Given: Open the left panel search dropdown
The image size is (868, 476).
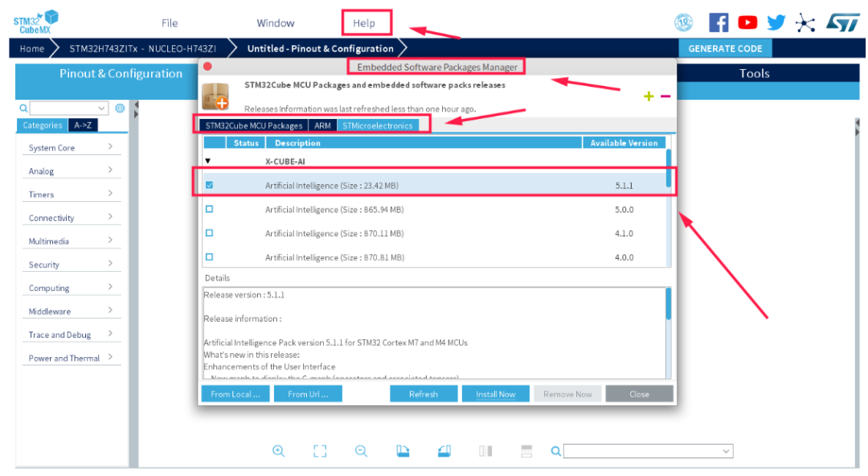Looking at the screenshot, I should click(x=101, y=108).
